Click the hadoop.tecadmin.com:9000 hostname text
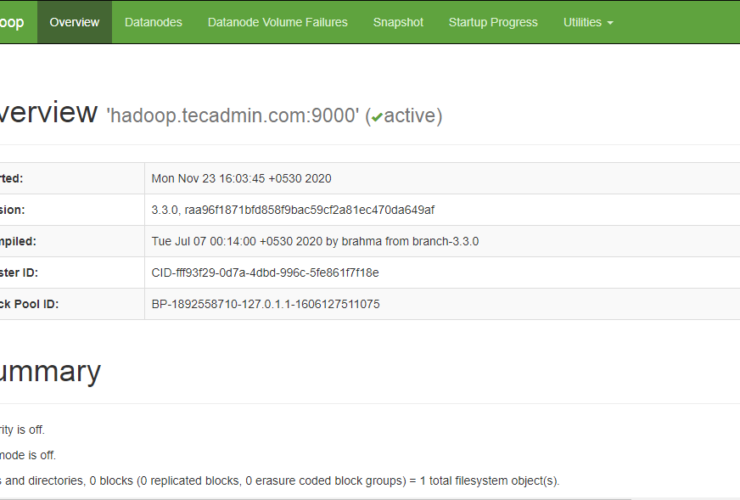 [x=233, y=116]
